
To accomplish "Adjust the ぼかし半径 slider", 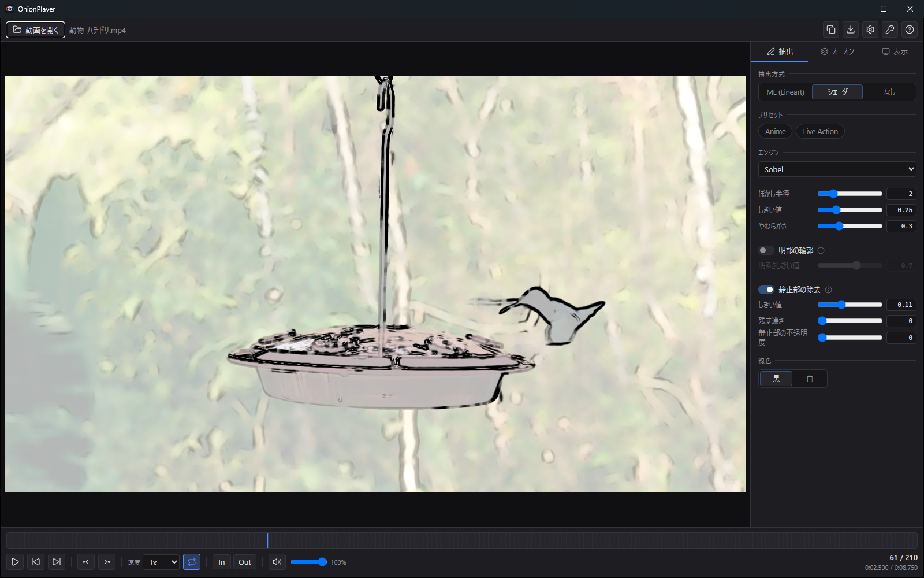I will pos(850,194).
